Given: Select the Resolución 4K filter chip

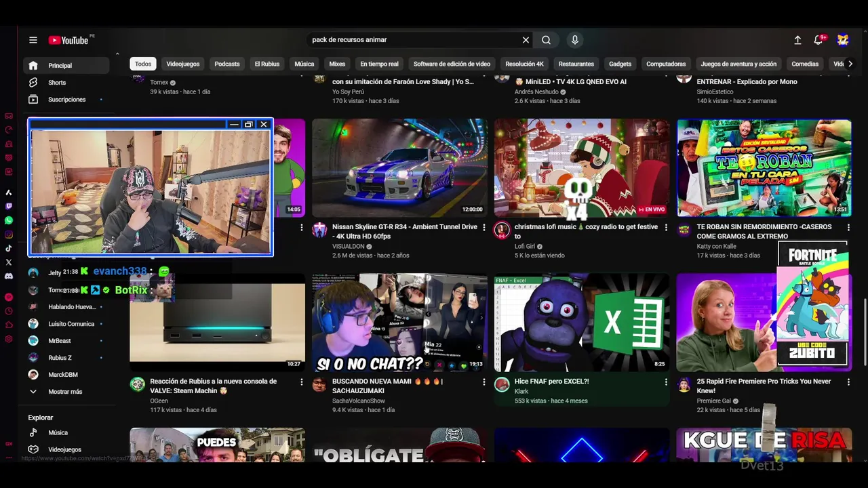Looking at the screenshot, I should coord(525,64).
